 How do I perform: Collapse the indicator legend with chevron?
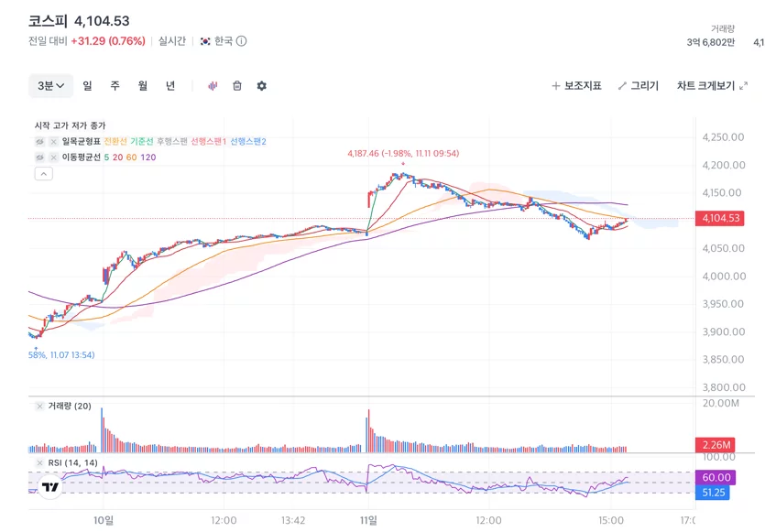point(43,174)
